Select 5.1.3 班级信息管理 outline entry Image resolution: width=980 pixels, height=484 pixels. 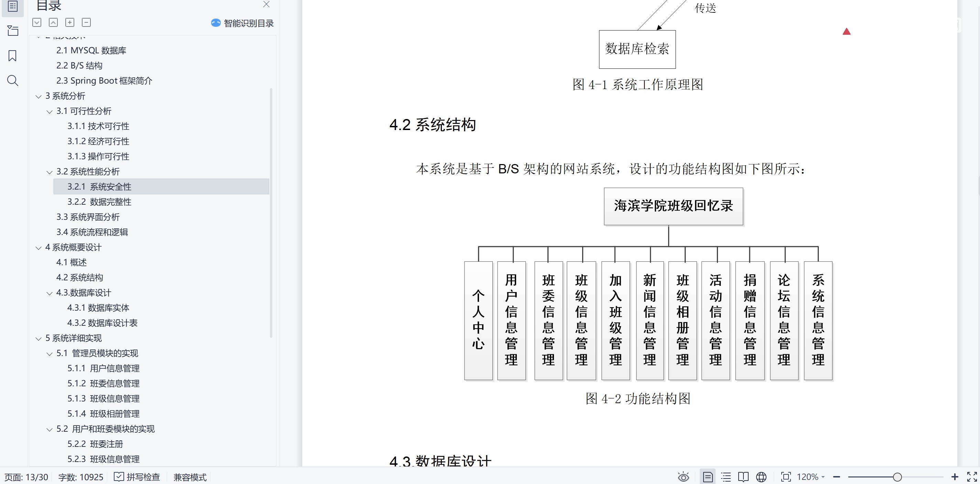103,398
